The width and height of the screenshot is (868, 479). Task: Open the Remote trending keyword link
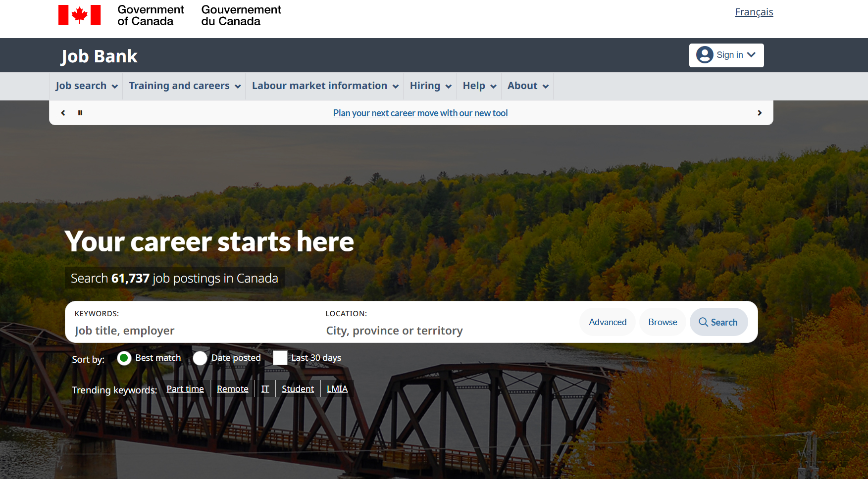tap(233, 389)
